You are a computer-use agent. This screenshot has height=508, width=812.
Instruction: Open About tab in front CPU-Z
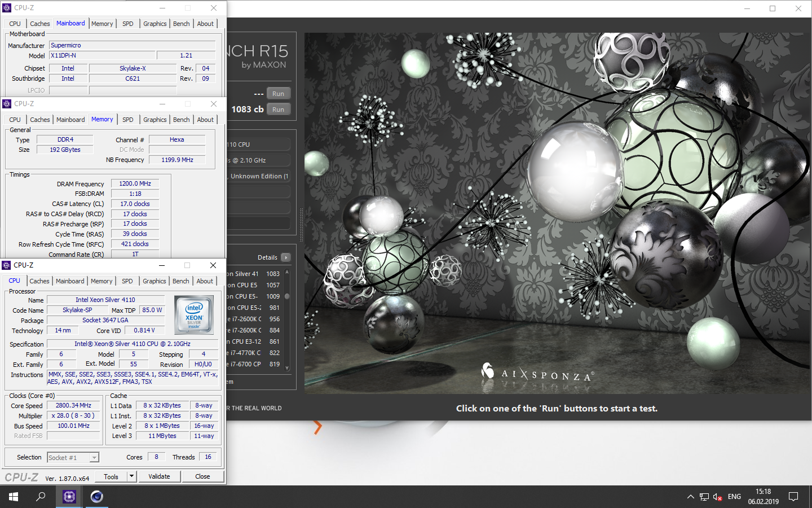pyautogui.click(x=205, y=281)
